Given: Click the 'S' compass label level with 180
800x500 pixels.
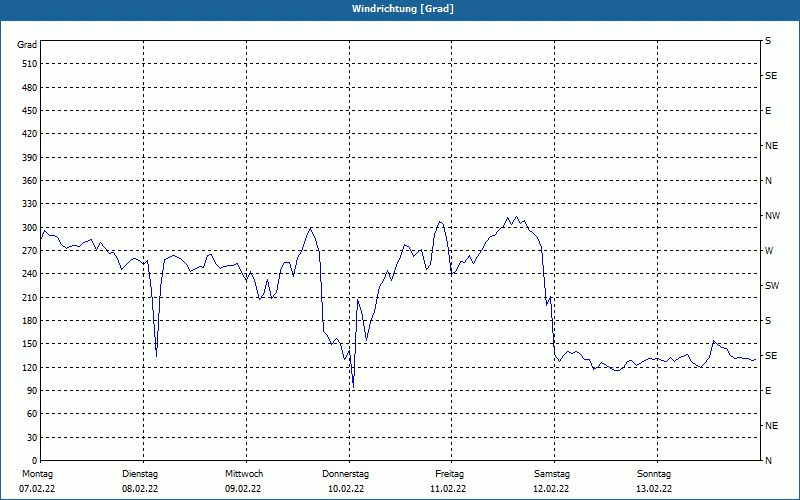Looking at the screenshot, I should pos(768,321).
